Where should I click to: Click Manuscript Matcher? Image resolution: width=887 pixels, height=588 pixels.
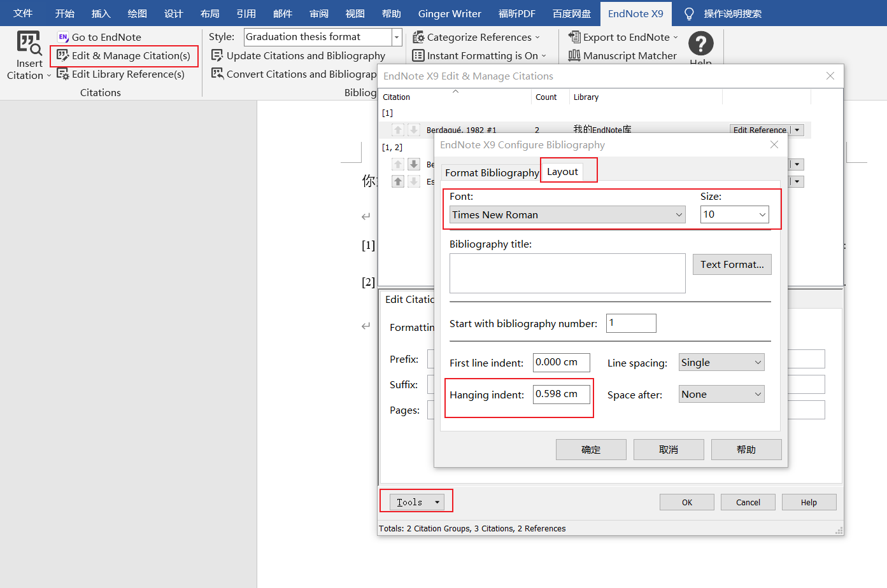[x=623, y=56]
